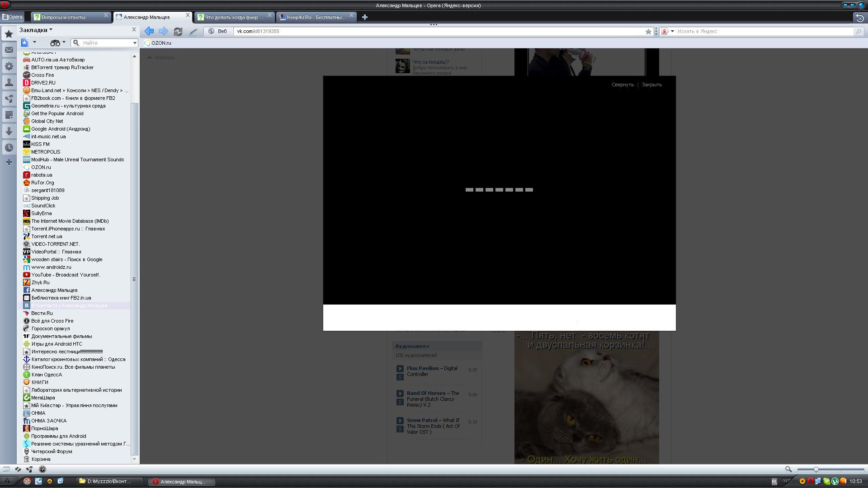The image size is (868, 488).
Task: Click the Reload page button
Action: point(178,31)
